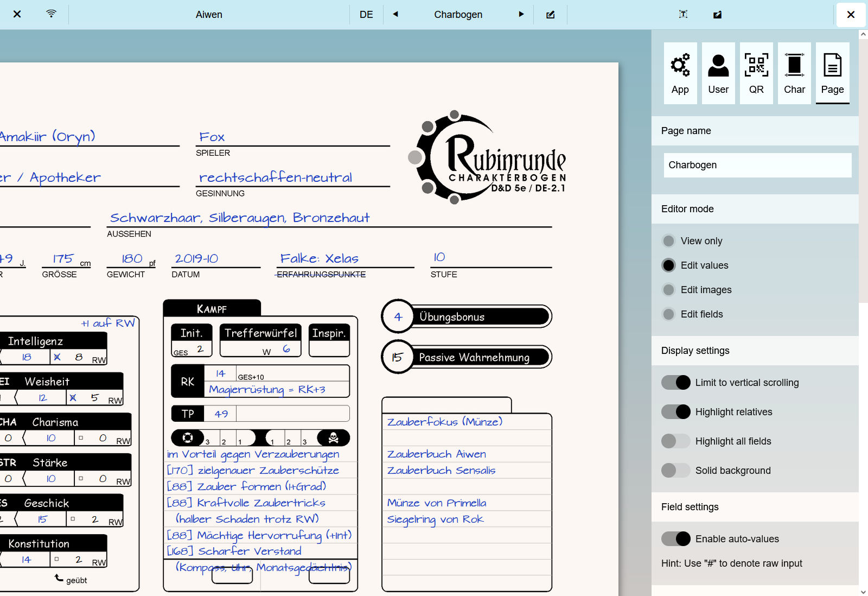
Task: Open the Page settings tab
Action: point(832,73)
